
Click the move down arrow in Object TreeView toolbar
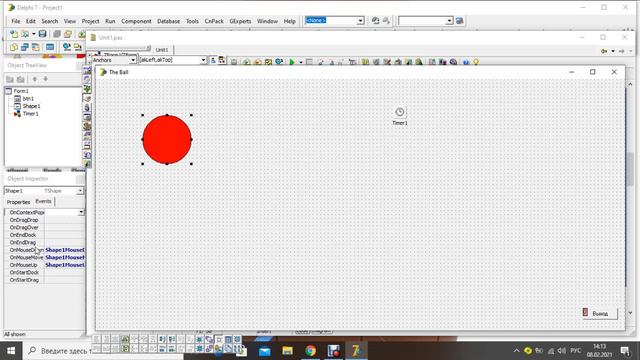point(46,79)
